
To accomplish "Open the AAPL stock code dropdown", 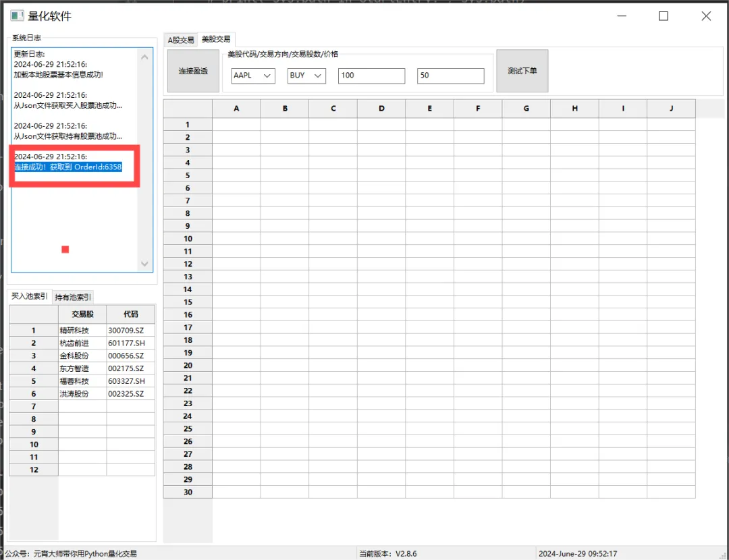I will 253,76.
